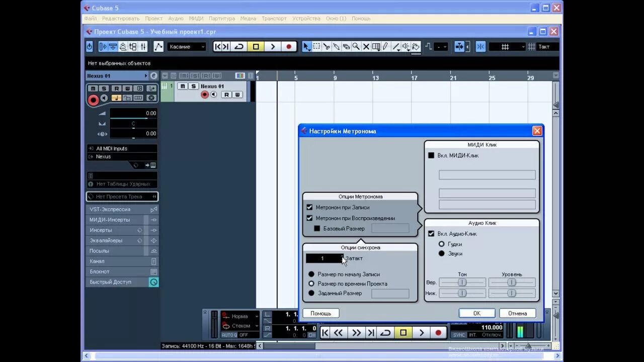Screen dimensions: 644x362
Task: Mute the Nexus 01 track in track list
Action: [x=183, y=86]
